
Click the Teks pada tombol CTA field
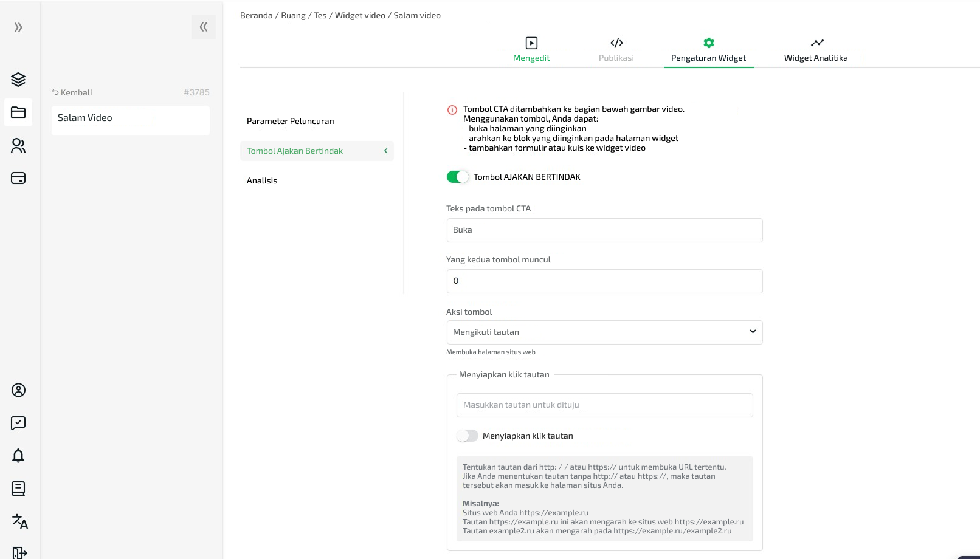tap(604, 230)
